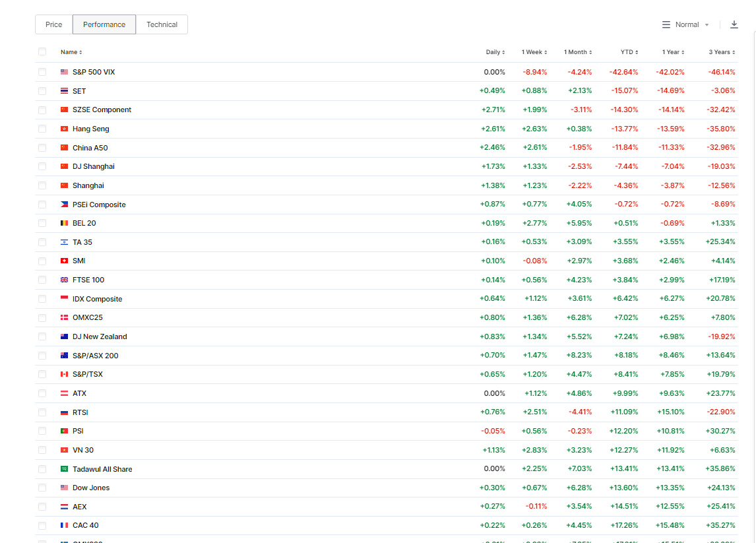Click the Belgium flag beside BEL 20
This screenshot has width=756, height=543.
point(64,223)
